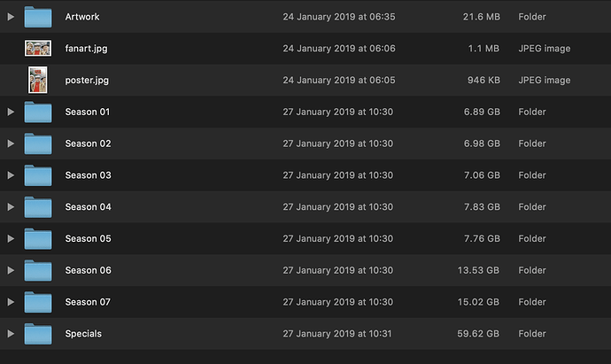Click the Season 03 folder icon
611x364 pixels.
coord(37,175)
